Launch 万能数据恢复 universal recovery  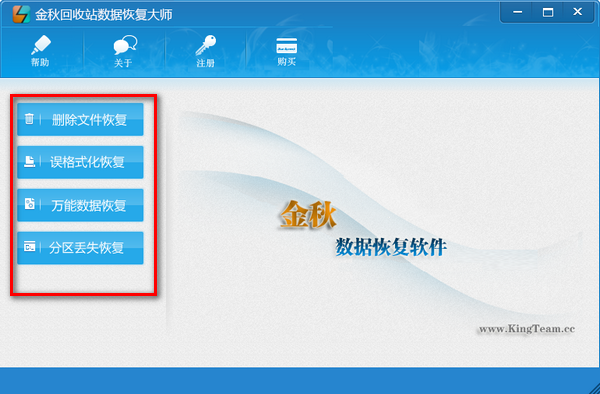tap(80, 205)
